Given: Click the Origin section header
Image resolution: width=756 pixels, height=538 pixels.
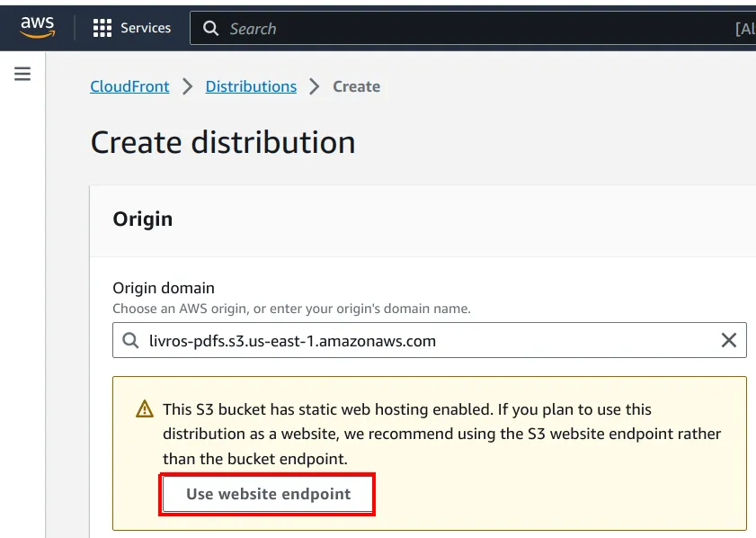Looking at the screenshot, I should coord(143,219).
